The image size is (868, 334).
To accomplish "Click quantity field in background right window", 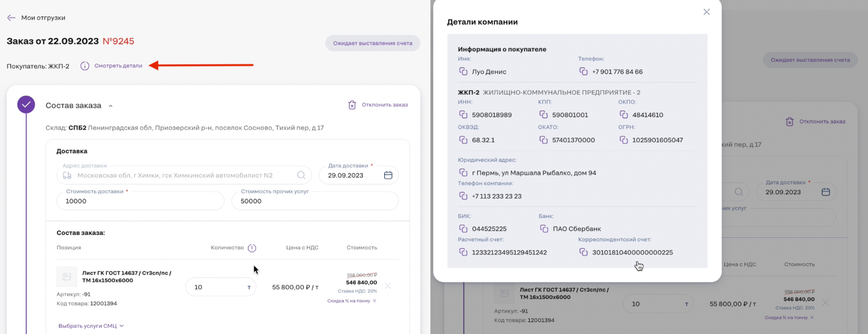I will pos(658,303).
